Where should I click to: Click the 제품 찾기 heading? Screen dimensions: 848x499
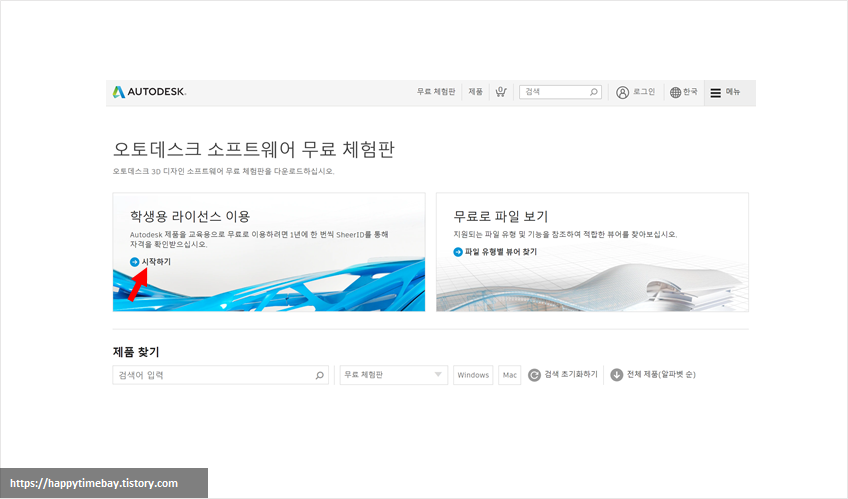[136, 352]
